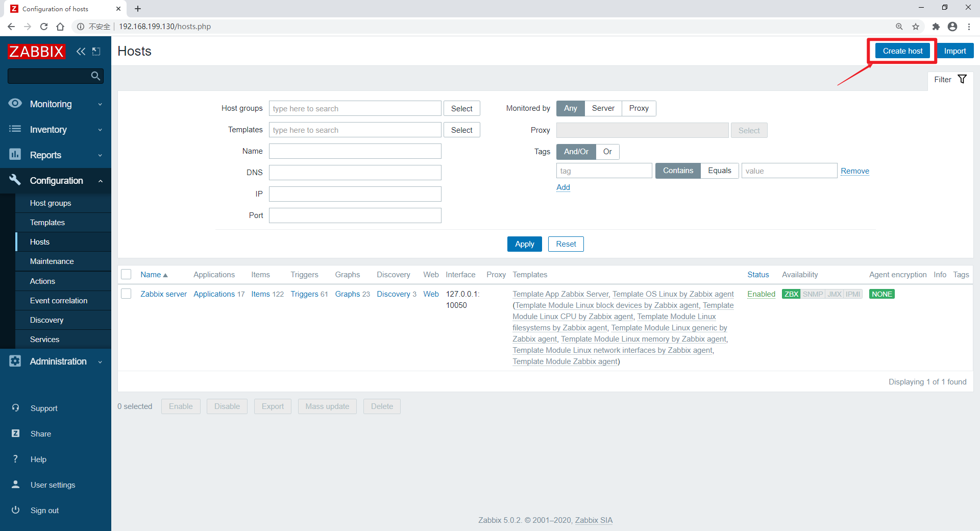Click the sidebar search magnifier icon
This screenshot has height=531, width=980.
coord(95,76)
